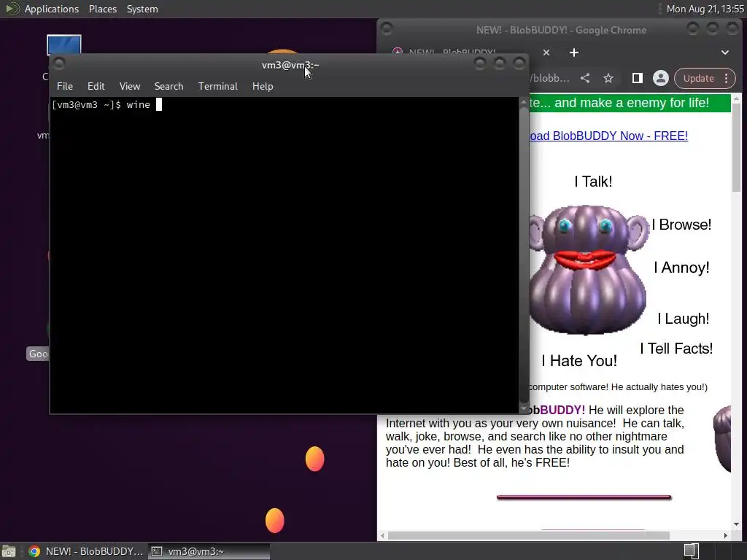This screenshot has height=560, width=747.
Task: Click the terminal command prompt line
Action: [107, 105]
